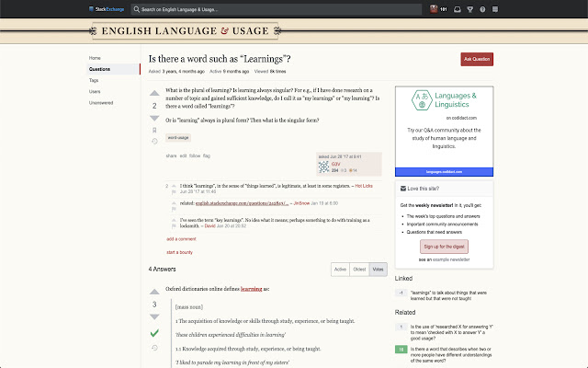Click Sign up for the digest button
Viewport: 588px width, 368px height.
(x=444, y=247)
